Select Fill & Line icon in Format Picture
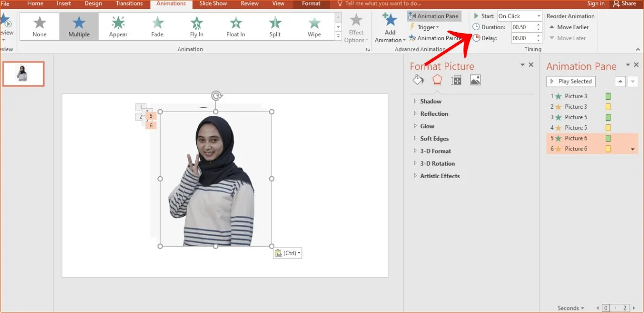The height and width of the screenshot is (313, 644). [x=418, y=80]
